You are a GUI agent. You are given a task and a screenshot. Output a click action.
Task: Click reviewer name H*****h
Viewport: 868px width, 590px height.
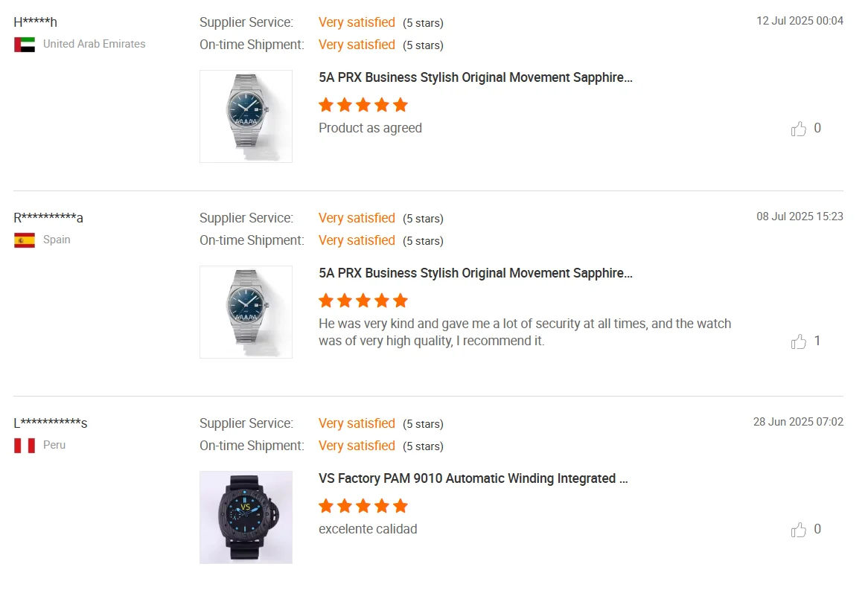tap(36, 22)
